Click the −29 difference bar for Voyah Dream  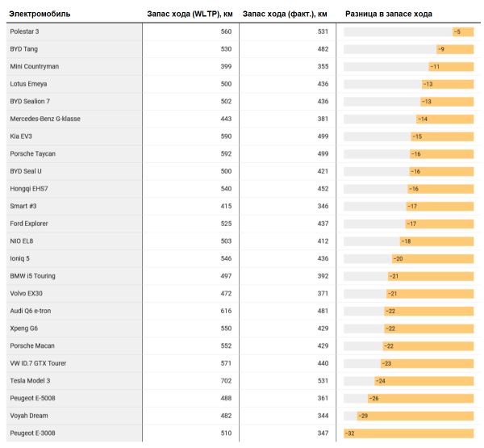click(415, 416)
